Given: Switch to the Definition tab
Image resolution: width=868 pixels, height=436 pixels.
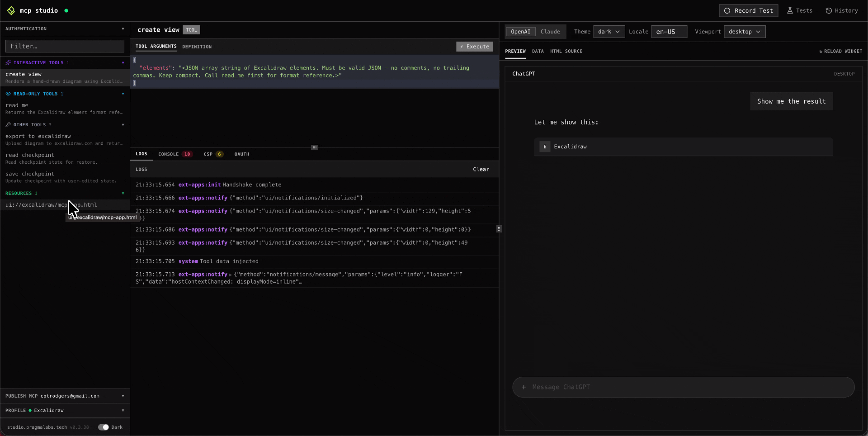Looking at the screenshot, I should pos(197,47).
